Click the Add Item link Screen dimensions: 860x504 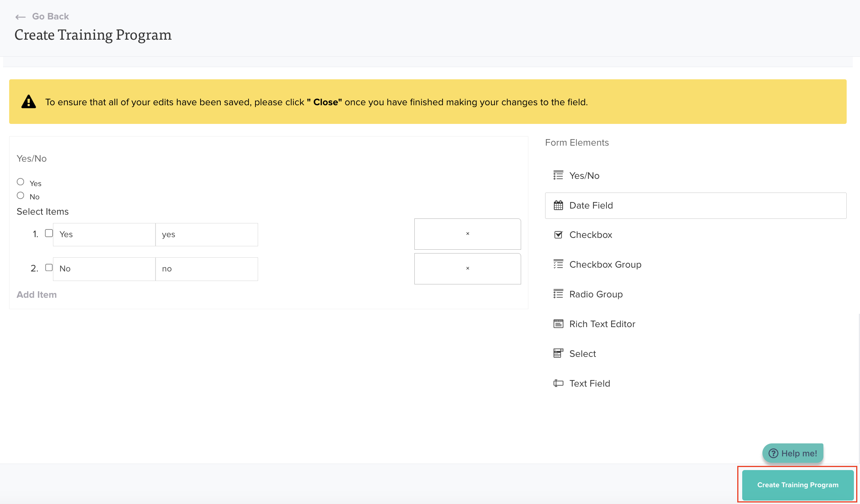[37, 295]
